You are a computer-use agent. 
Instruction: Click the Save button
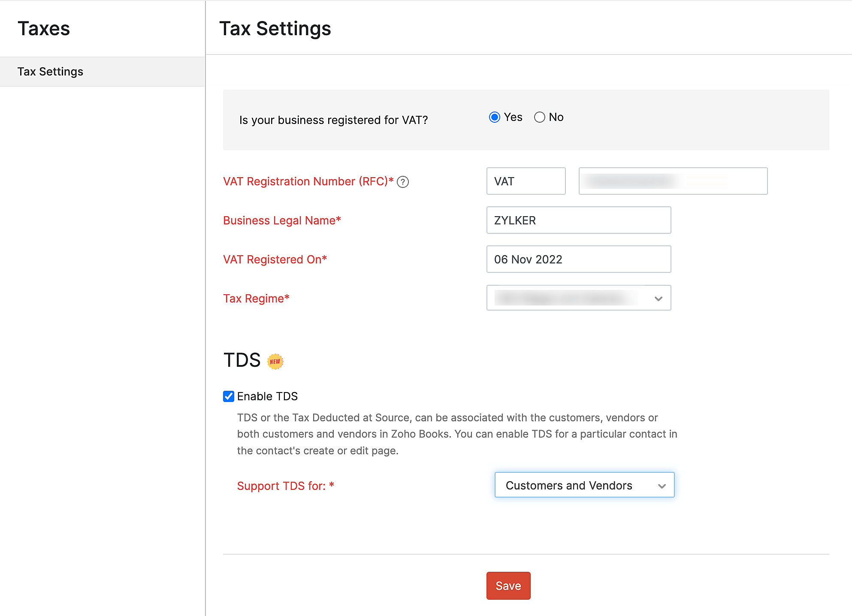[508, 585]
